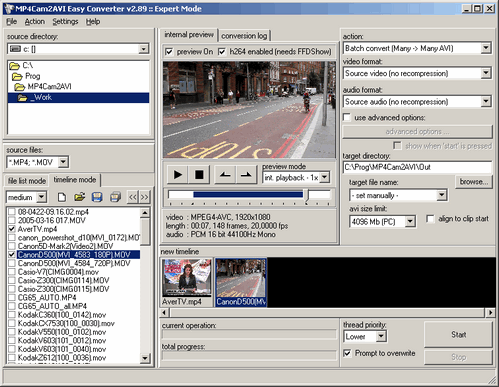
Task: Check the 08-0422-09.16.02.mp4 file checkbox
Action: click(12, 212)
